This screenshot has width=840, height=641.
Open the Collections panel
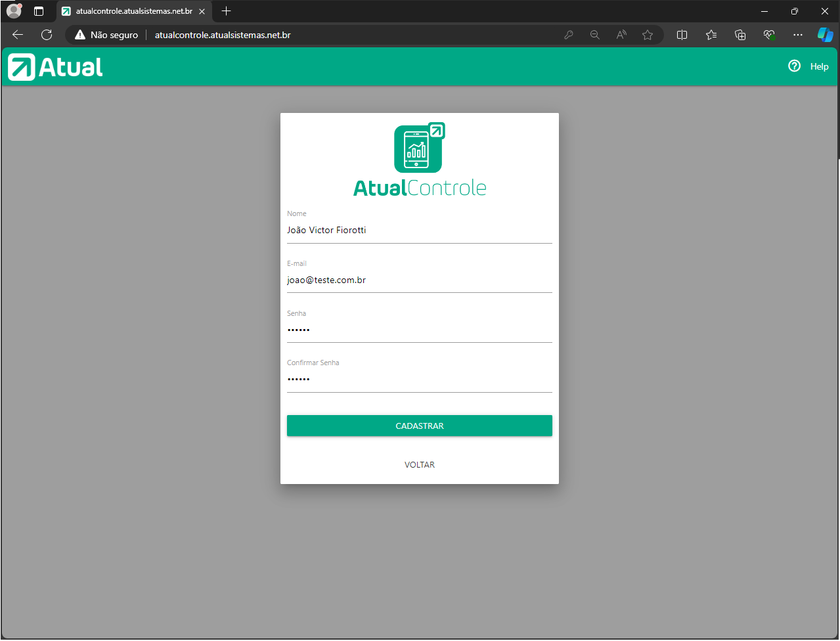(740, 35)
